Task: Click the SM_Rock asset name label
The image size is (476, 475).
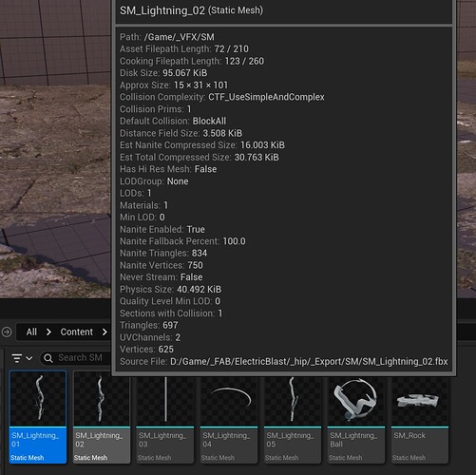Action: coord(409,435)
